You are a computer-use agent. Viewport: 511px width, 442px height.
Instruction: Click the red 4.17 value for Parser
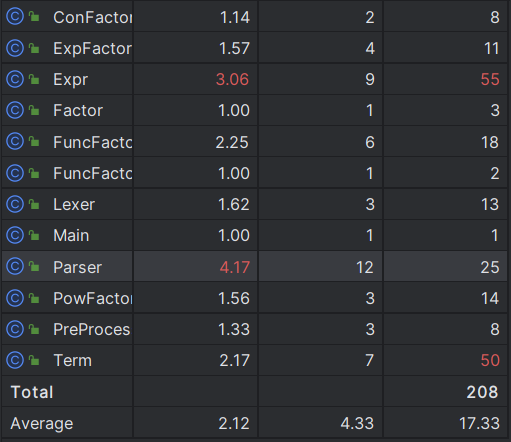tap(235, 267)
